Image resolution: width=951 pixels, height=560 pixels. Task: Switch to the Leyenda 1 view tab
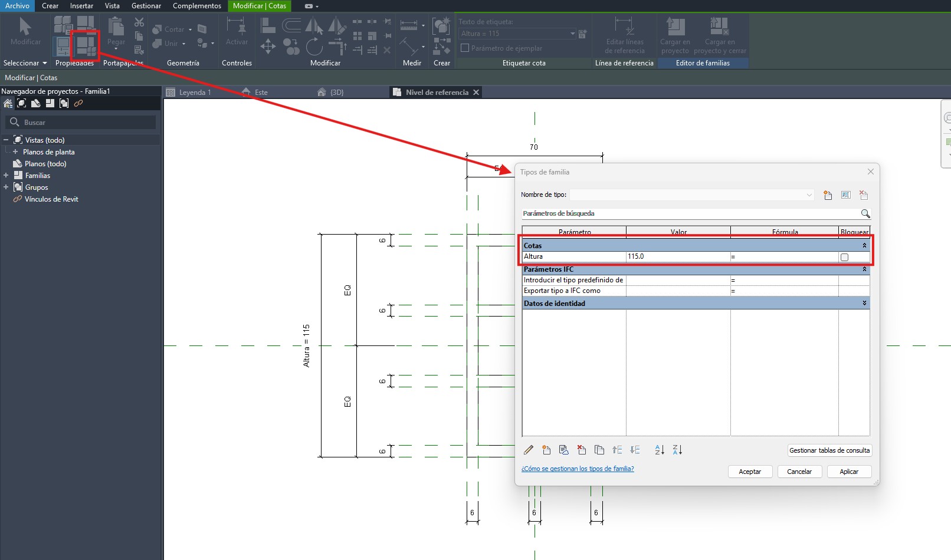tap(195, 93)
